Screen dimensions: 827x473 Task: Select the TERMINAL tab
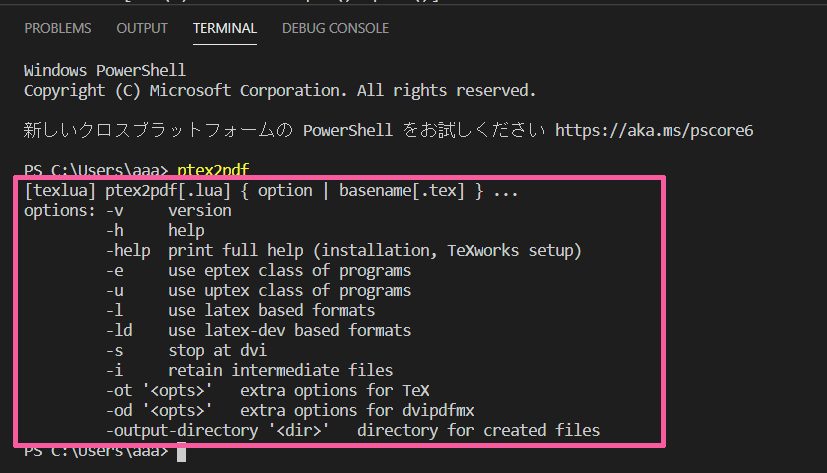[x=225, y=28]
